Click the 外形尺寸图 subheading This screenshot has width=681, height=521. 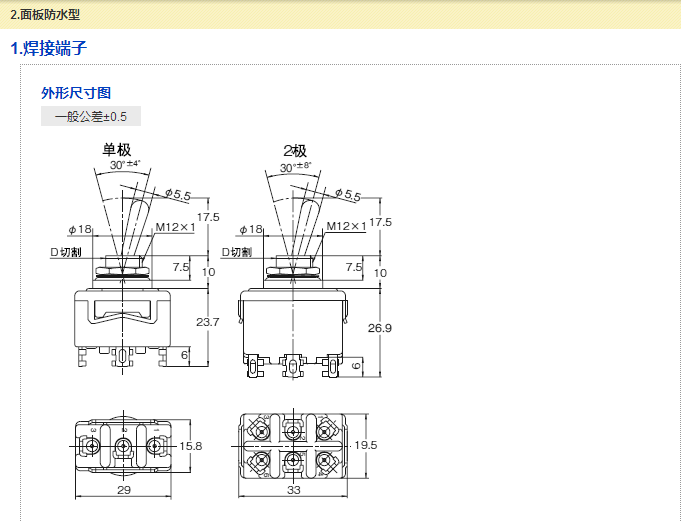[x=69, y=93]
